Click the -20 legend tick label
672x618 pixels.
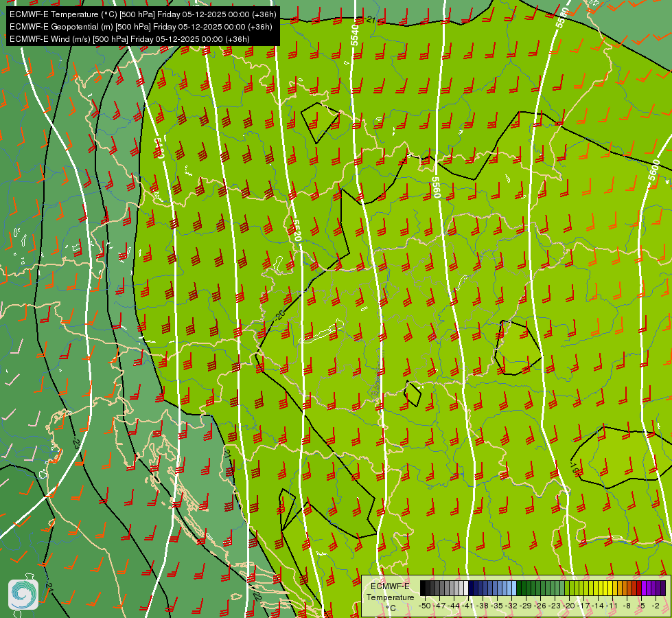[570, 606]
